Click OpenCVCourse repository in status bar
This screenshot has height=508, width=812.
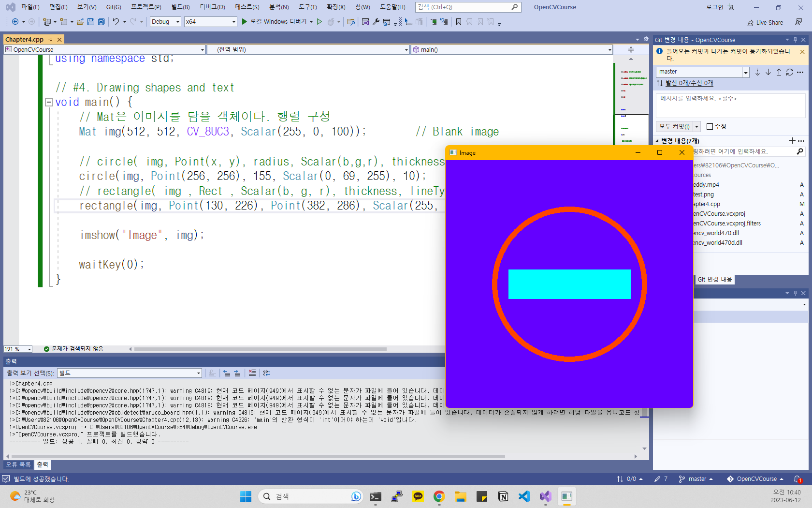click(x=755, y=479)
